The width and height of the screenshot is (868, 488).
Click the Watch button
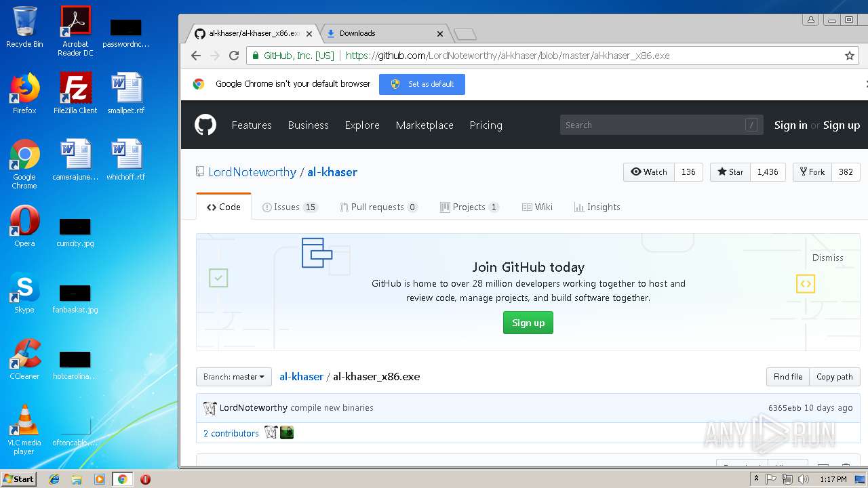point(649,172)
